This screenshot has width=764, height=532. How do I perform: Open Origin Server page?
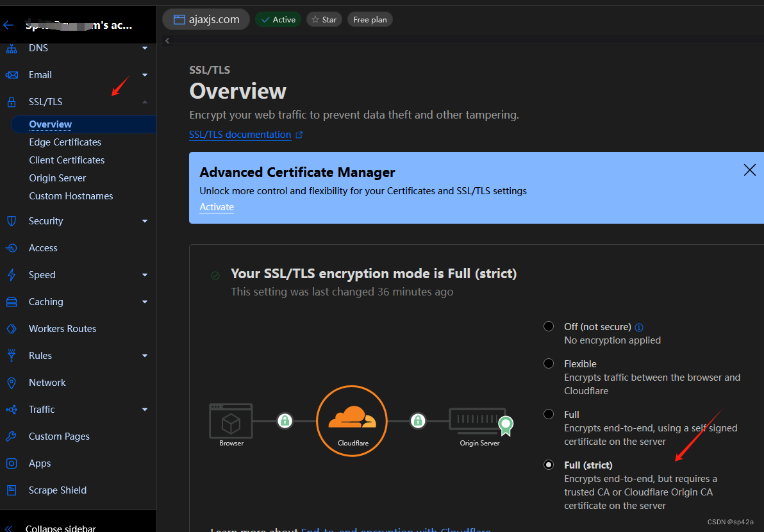(58, 178)
